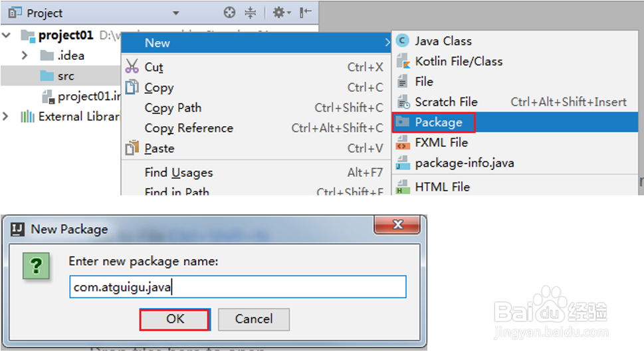Image resolution: width=644 pixels, height=354 pixels.
Task: Click the collapse all icon in Project panel
Action: coord(250,13)
